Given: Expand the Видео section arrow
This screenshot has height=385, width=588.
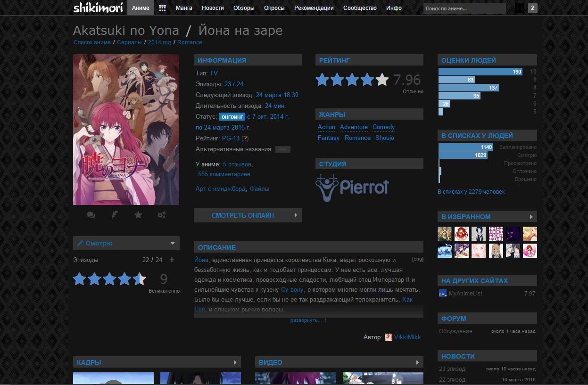Looking at the screenshot, I should pyautogui.click(x=417, y=362).
